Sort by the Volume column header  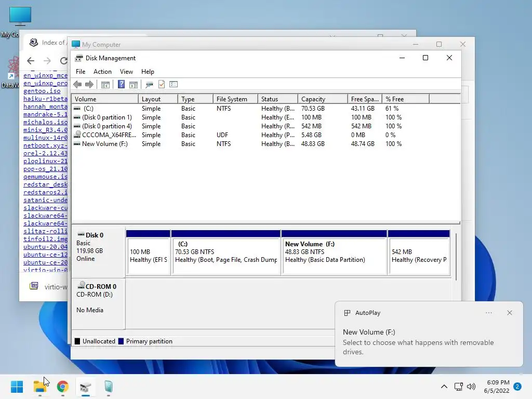coord(105,99)
